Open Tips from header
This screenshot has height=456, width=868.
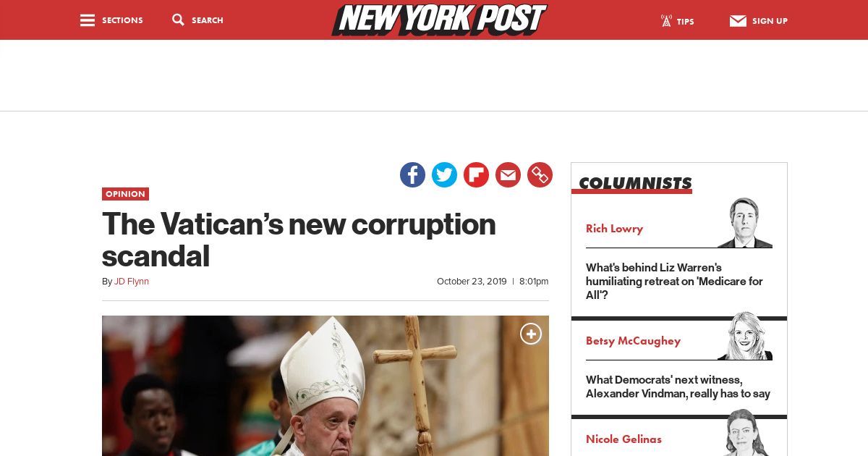(677, 21)
